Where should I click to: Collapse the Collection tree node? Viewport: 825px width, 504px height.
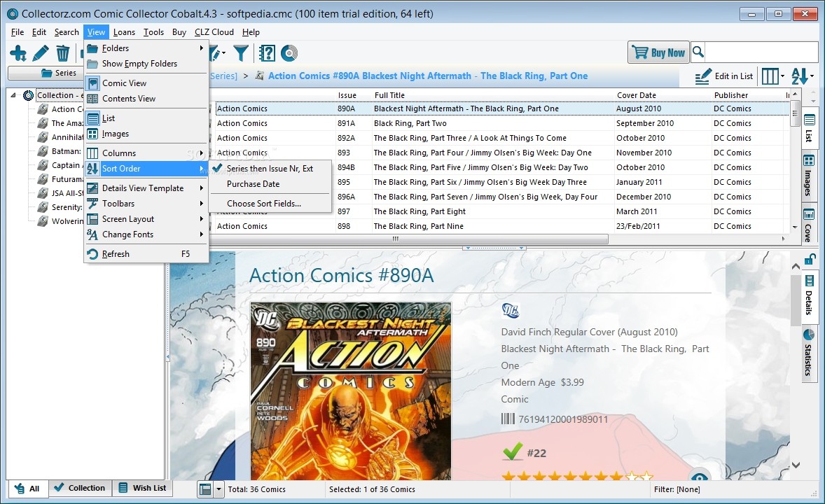[13, 95]
